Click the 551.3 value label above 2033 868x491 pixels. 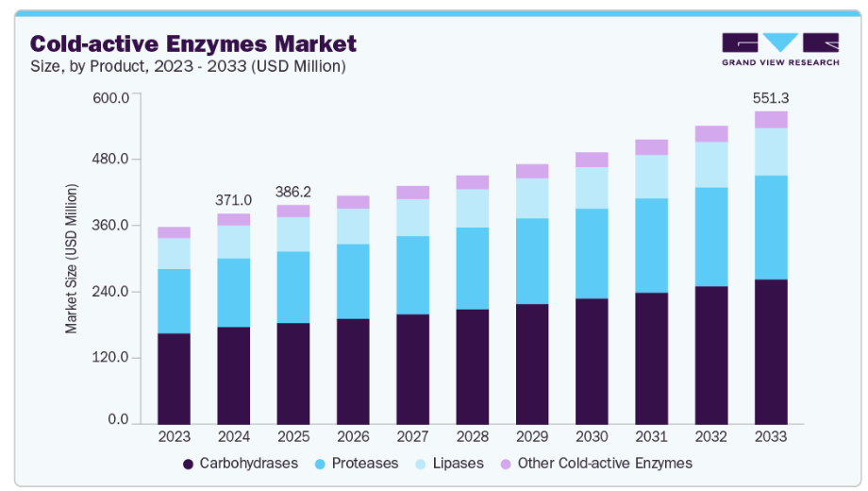click(x=771, y=97)
